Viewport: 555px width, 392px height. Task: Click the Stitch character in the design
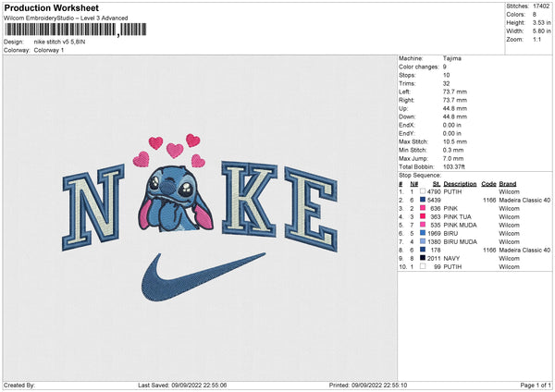176,199
